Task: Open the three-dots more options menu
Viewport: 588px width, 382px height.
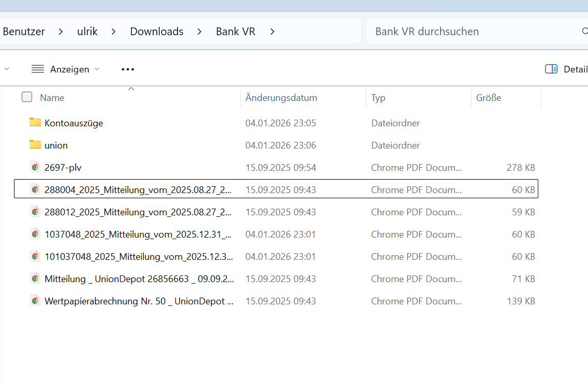Action: click(128, 69)
